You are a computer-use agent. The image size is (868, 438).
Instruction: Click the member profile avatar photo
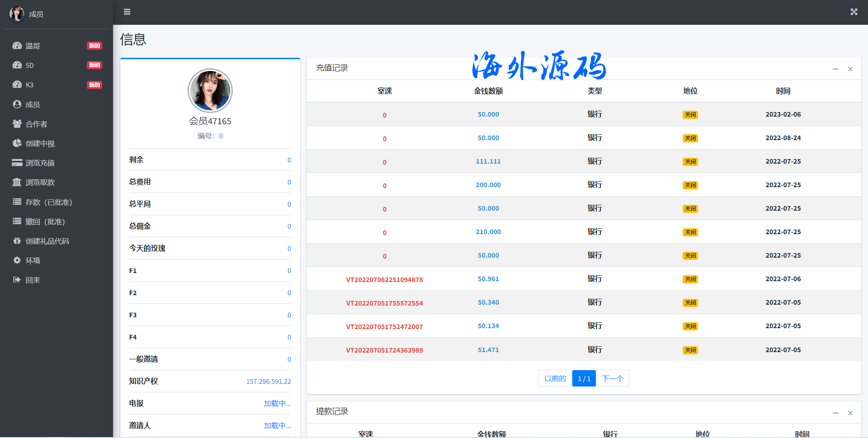pyautogui.click(x=210, y=90)
